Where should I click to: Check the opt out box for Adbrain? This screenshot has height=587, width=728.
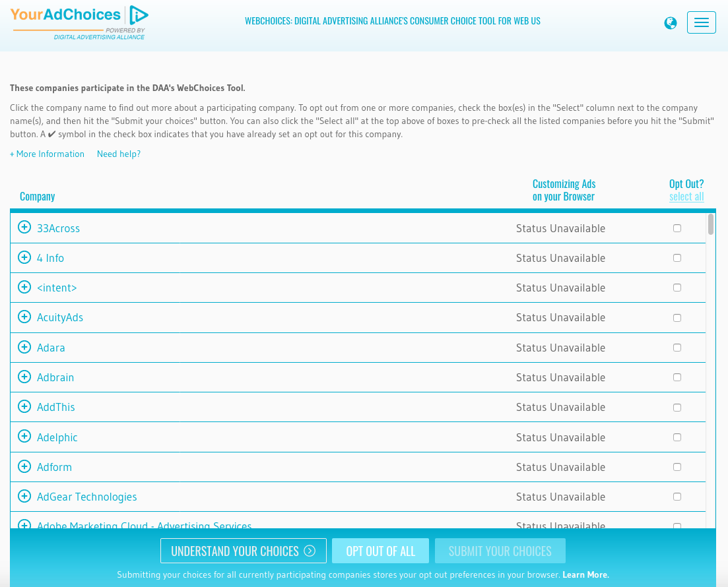tap(677, 377)
